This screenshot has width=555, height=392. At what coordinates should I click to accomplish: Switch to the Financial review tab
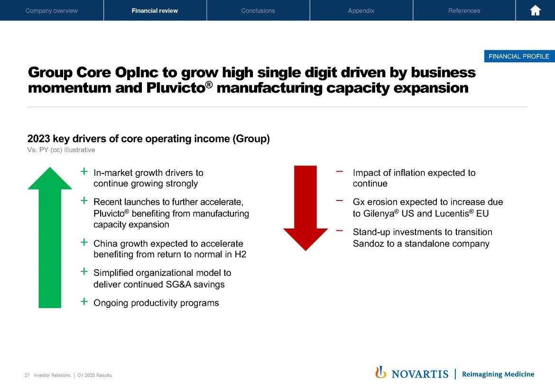coord(155,10)
